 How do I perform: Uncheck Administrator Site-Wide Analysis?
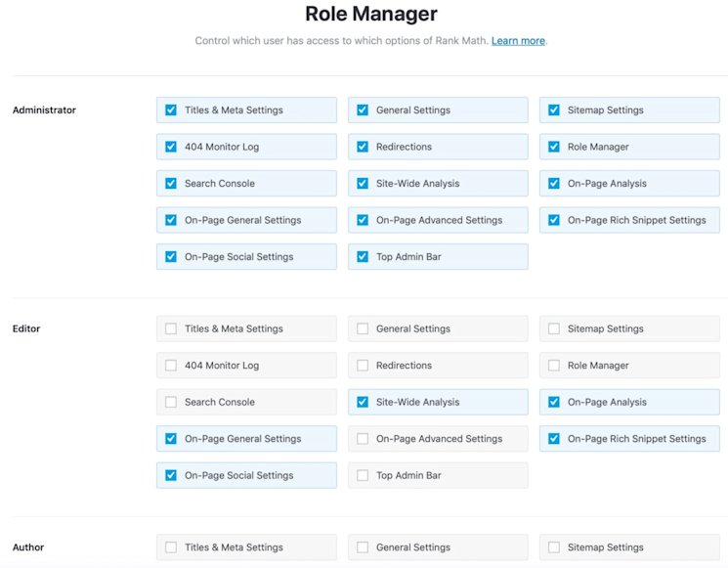pos(363,184)
